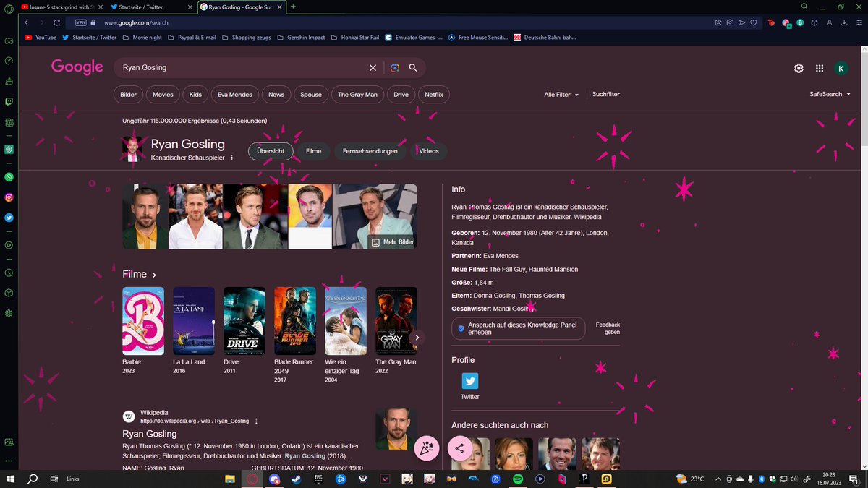Image resolution: width=868 pixels, height=488 pixels.
Task: Expand the Alle Filter dropdown
Action: pyautogui.click(x=561, y=95)
